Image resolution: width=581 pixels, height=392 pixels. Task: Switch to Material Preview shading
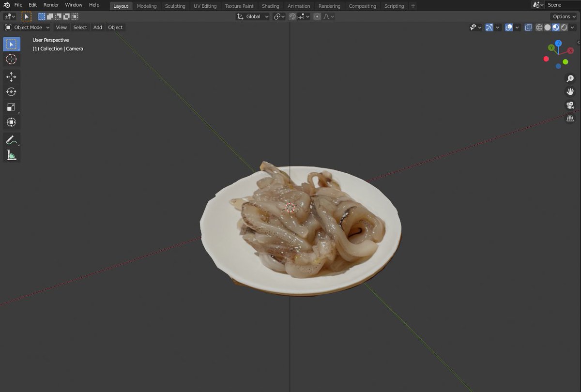(x=556, y=28)
